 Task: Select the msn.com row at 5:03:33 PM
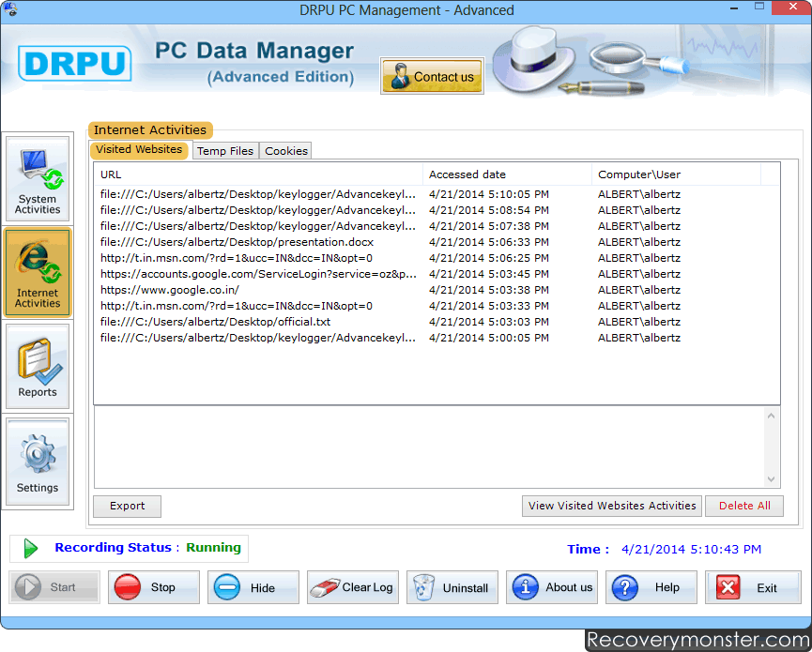click(437, 307)
